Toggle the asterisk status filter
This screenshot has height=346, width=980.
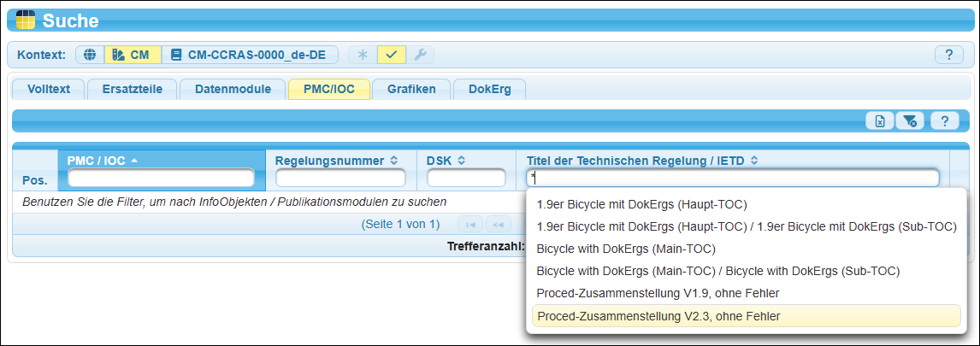(363, 55)
